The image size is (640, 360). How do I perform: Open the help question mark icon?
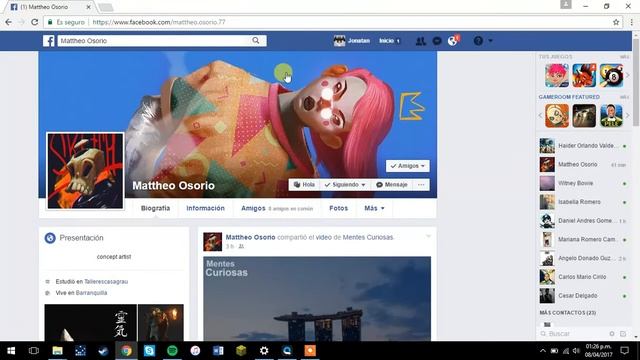coord(478,41)
